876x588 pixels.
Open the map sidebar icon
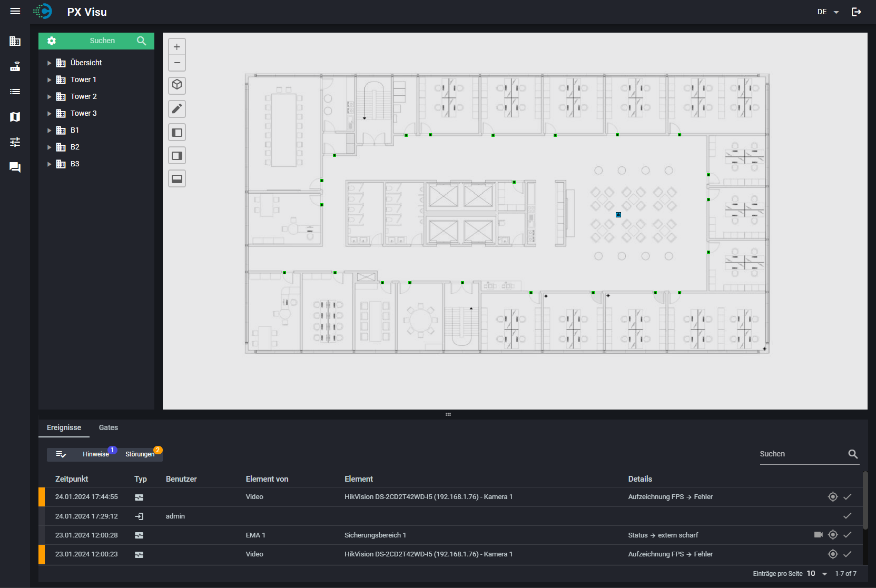[15, 117]
